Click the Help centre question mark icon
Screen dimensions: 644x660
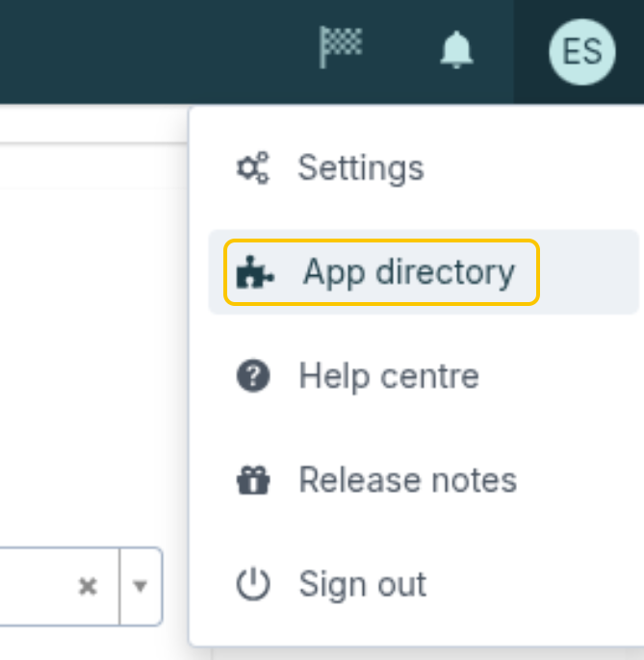[253, 376]
